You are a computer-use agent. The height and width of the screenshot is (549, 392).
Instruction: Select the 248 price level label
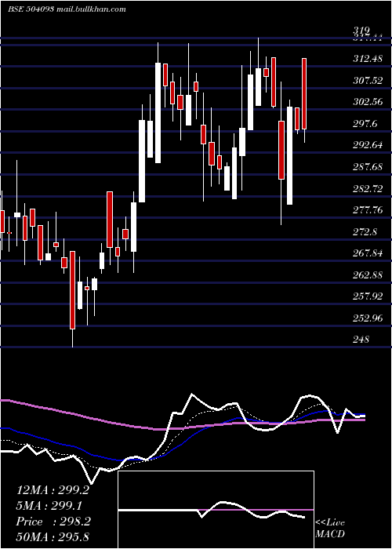361,340
